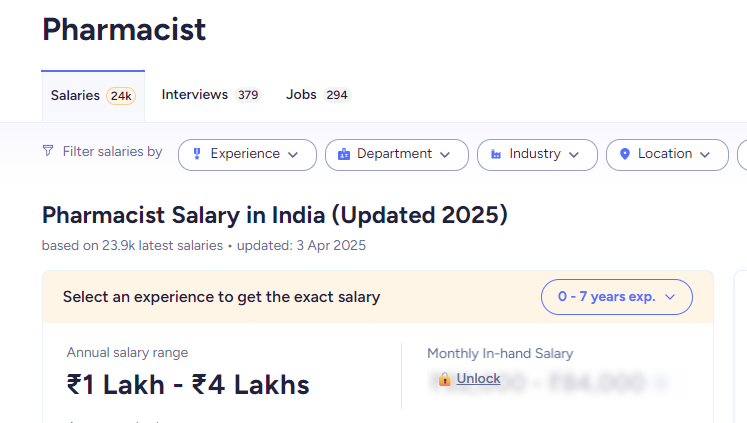Image resolution: width=747 pixels, height=423 pixels.
Task: Open the Industry filter dropdown arrow
Action: [x=574, y=155]
